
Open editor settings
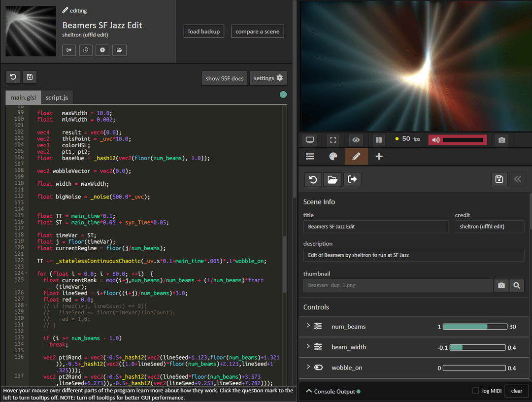point(268,78)
